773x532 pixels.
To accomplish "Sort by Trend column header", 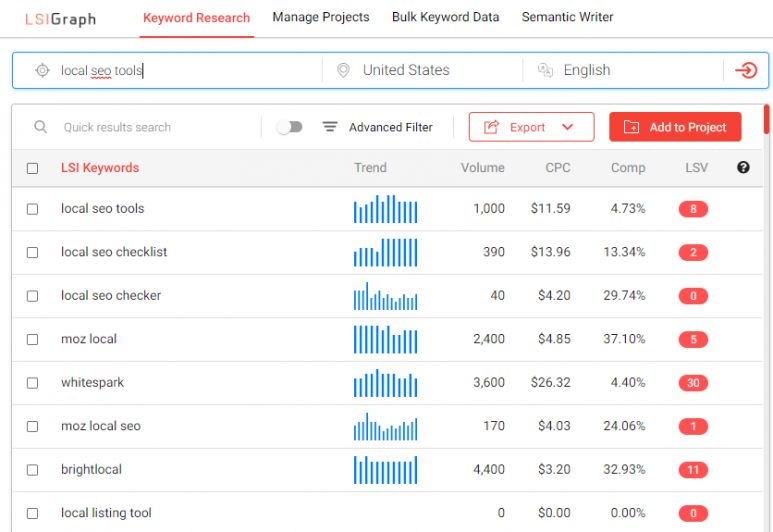I will (370, 168).
